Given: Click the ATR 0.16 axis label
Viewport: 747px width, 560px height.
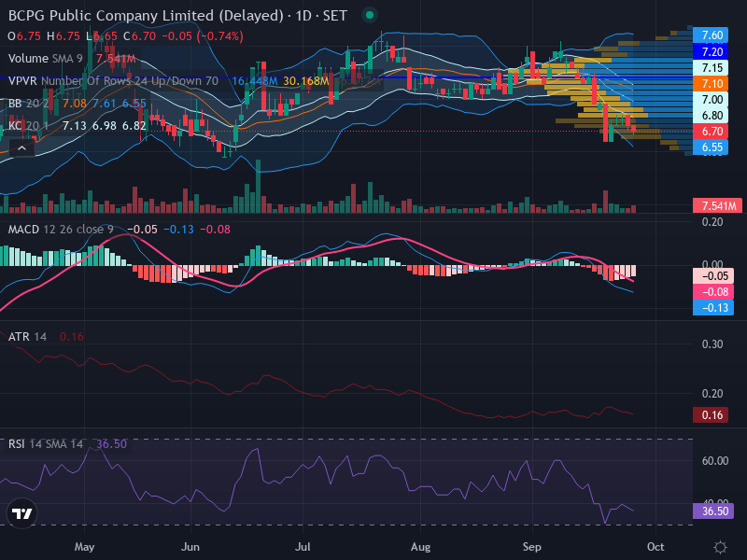Looking at the screenshot, I should tap(711, 414).
